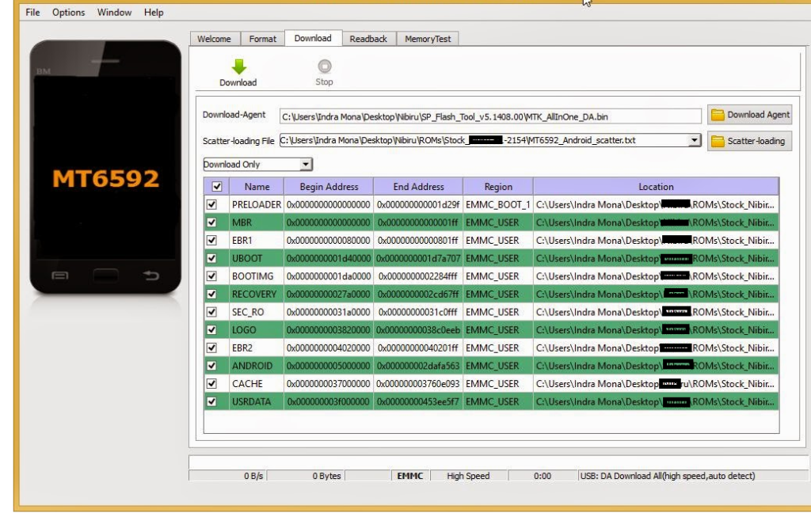Switch to the Readback tab
Viewport: 811px width, 532px height.
pos(368,39)
